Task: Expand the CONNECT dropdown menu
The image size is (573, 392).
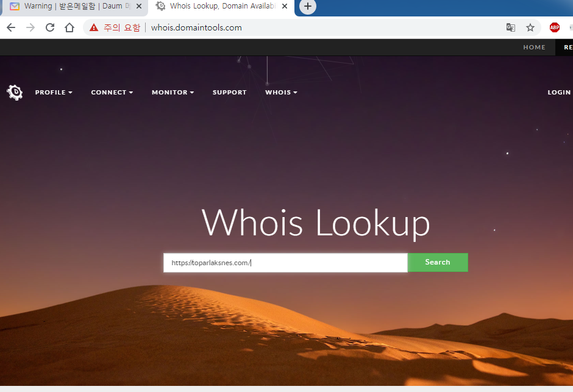Action: click(x=112, y=93)
